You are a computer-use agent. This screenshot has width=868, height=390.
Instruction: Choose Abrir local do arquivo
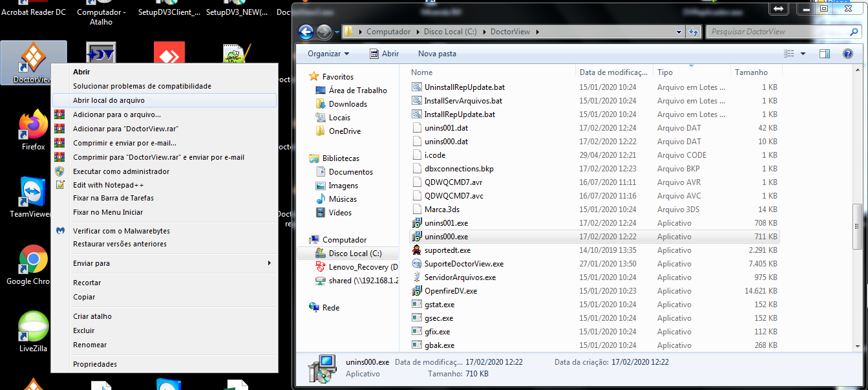point(109,100)
